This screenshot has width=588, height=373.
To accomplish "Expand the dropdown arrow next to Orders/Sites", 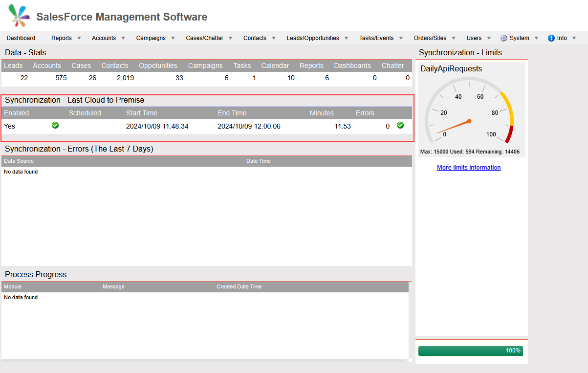I will tap(454, 38).
